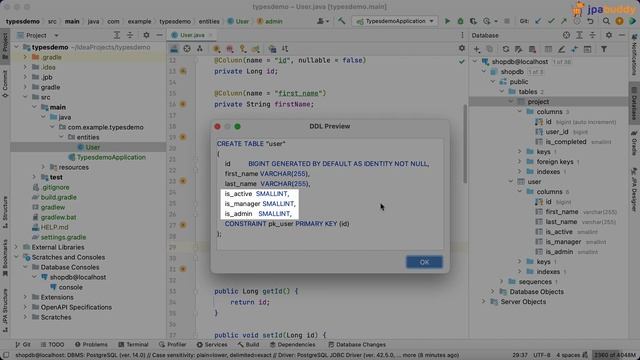Expand the .gradle folder in Project tree
The height and width of the screenshot is (360, 640).
[25, 57]
